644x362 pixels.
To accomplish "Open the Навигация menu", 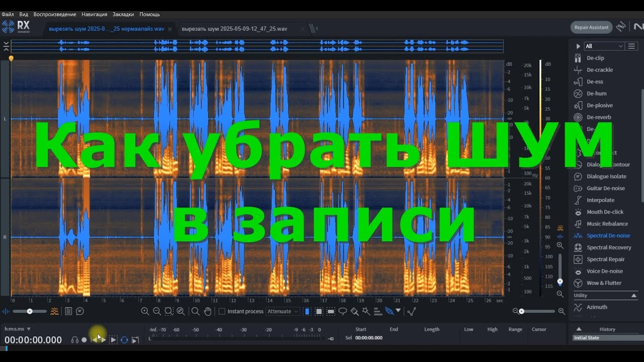I will [94, 15].
